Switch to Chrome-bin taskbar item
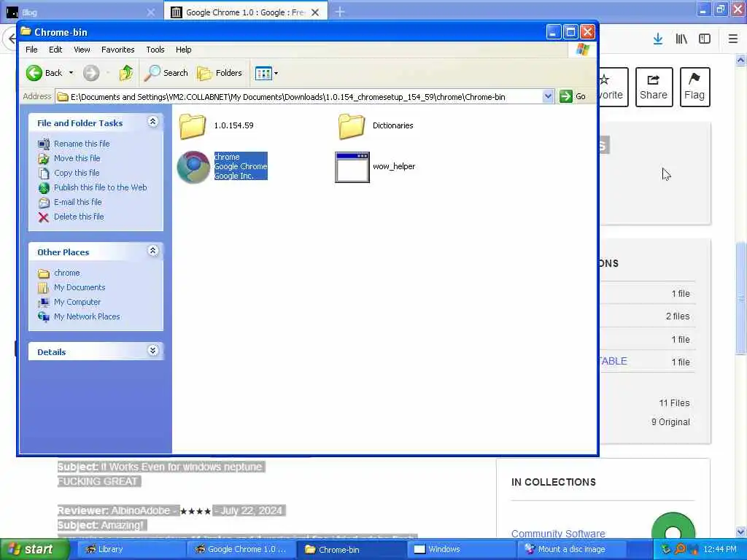Image resolution: width=747 pixels, height=560 pixels. (x=352, y=549)
